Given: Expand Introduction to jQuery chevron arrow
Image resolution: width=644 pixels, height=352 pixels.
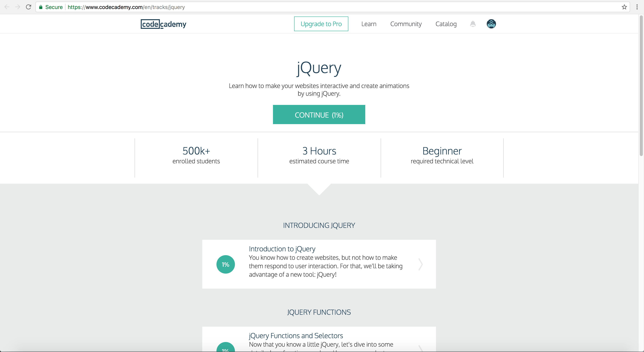Looking at the screenshot, I should [421, 264].
